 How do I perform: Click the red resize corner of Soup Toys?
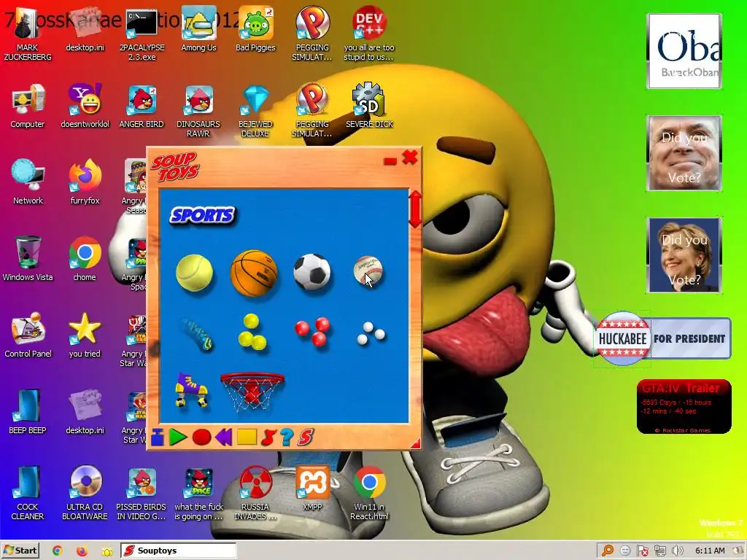click(x=415, y=443)
